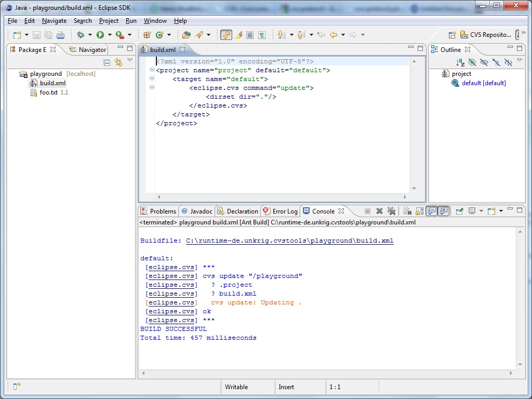The height and width of the screenshot is (399, 532).
Task: Toggle Mark Occurrences highlighter
Action: [238, 35]
